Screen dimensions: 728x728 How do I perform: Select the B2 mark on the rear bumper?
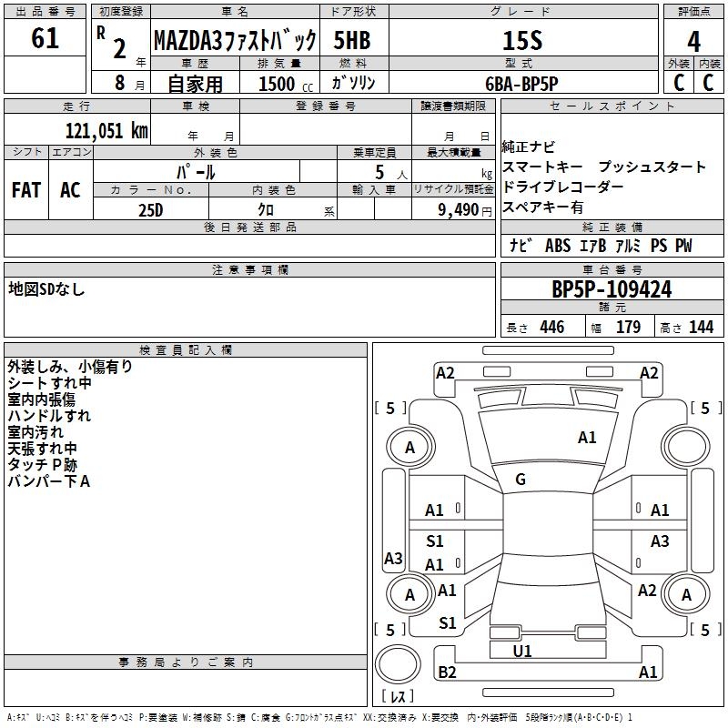pyautogui.click(x=447, y=672)
